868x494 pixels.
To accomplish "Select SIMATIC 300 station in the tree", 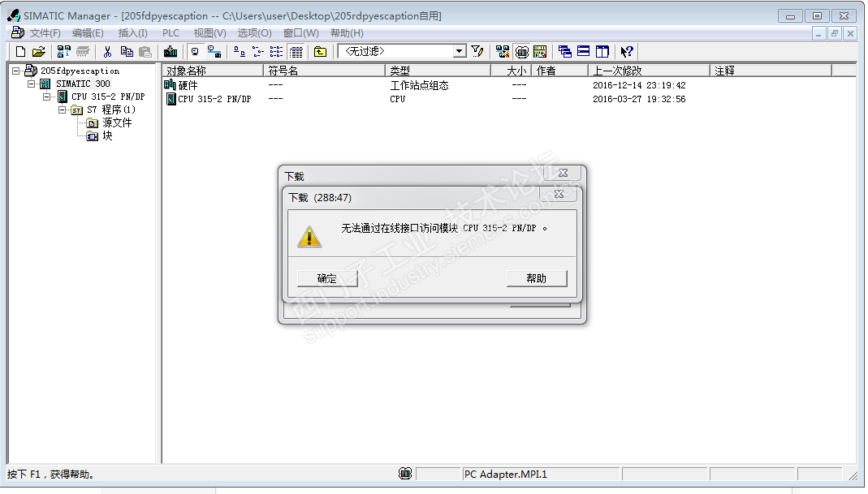I will coord(83,84).
